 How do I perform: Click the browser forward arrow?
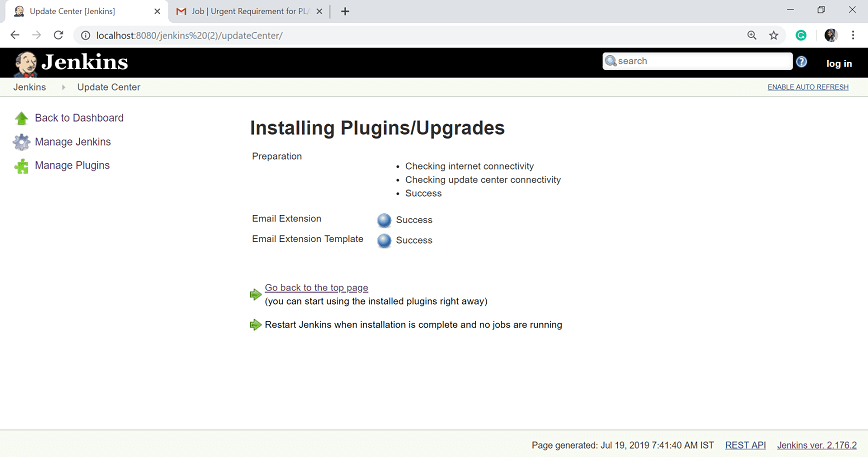point(37,35)
